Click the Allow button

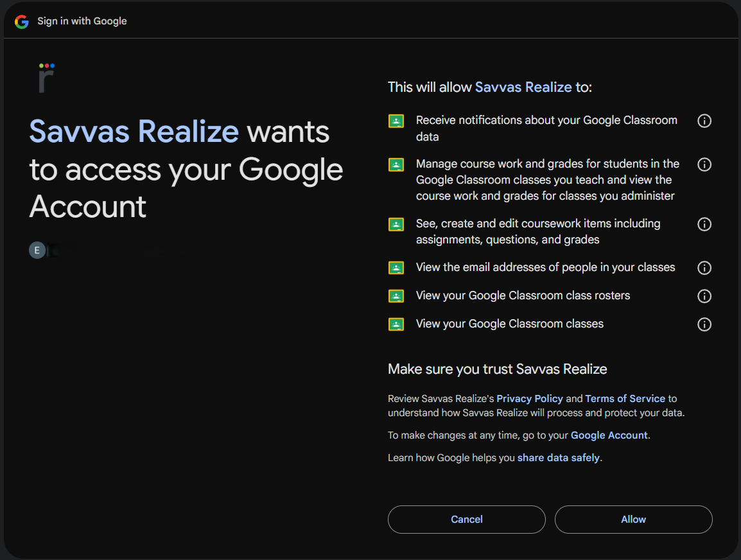click(633, 520)
